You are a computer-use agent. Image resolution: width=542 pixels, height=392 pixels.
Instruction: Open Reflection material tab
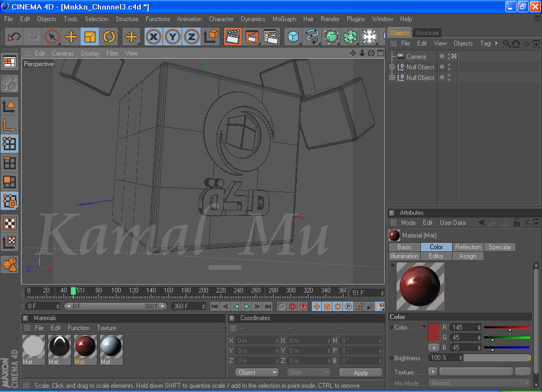[468, 247]
